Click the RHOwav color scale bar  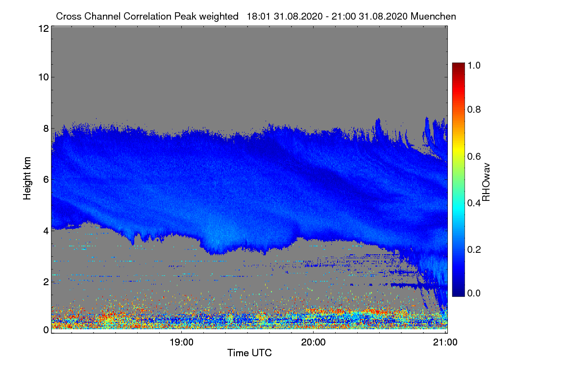[458, 179]
